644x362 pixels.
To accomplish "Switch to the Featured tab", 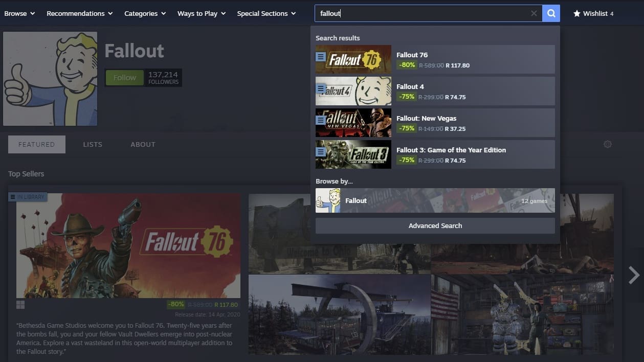I will click(37, 144).
